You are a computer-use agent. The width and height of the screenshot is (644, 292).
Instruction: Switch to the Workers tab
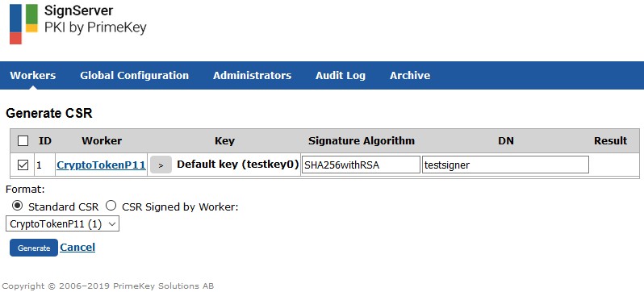[33, 76]
